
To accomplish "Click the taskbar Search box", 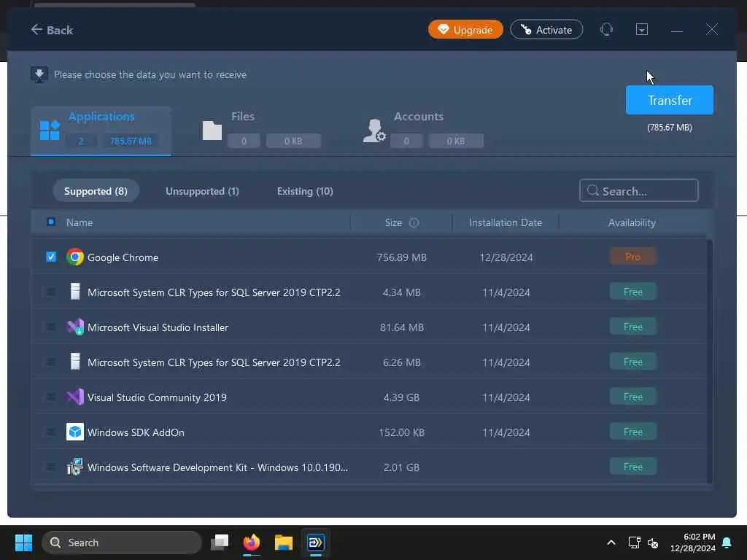I will [x=122, y=542].
